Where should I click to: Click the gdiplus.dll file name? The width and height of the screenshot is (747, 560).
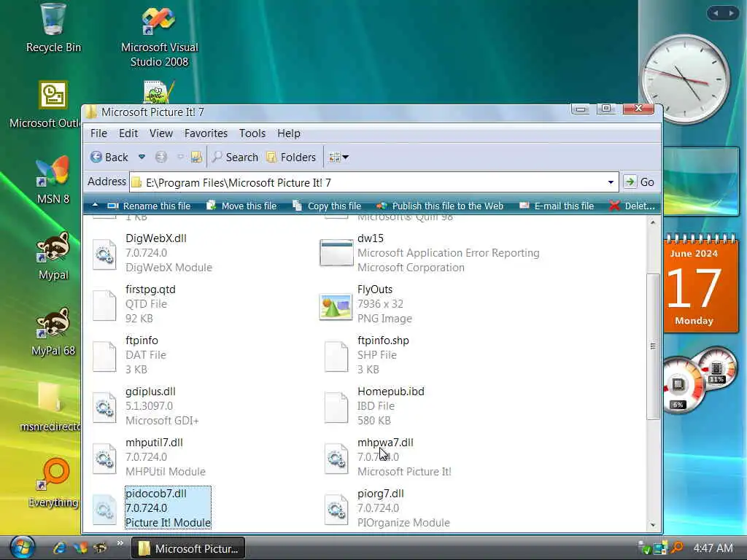click(150, 392)
